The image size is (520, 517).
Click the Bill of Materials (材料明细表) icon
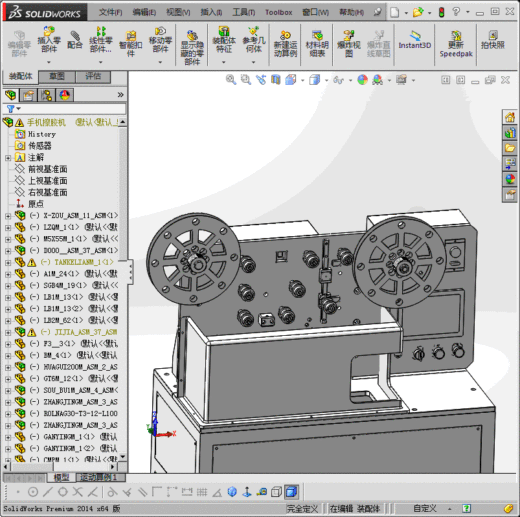pos(317,44)
